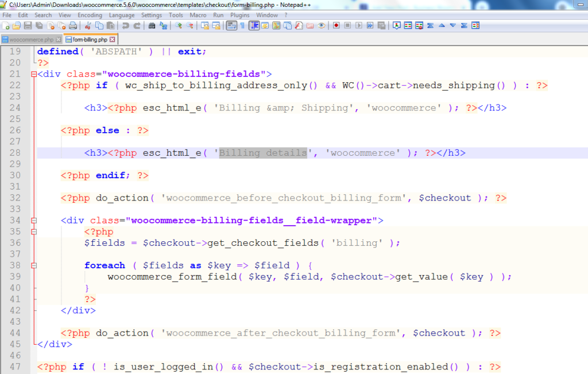Click the Zoom In magnifier icon
The height and width of the screenshot is (374, 588).
tap(179, 25)
